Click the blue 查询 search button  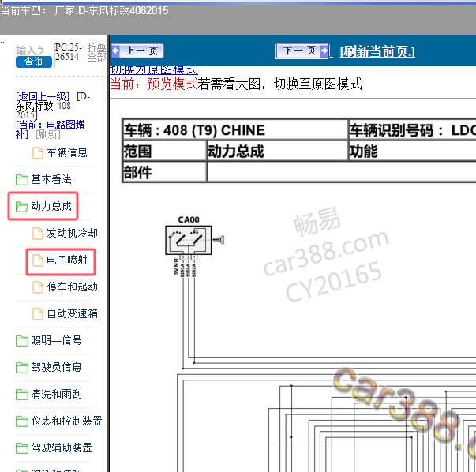34,62
